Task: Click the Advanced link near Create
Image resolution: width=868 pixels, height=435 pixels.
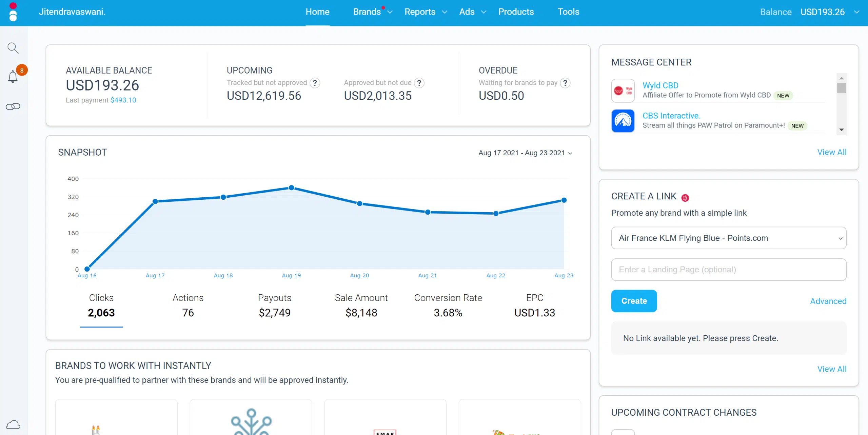Action: click(x=828, y=301)
